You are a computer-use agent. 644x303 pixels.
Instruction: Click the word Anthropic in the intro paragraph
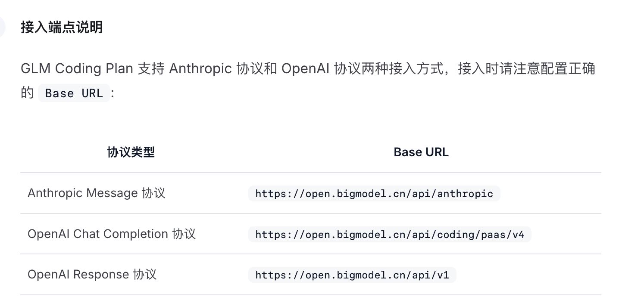[200, 69]
